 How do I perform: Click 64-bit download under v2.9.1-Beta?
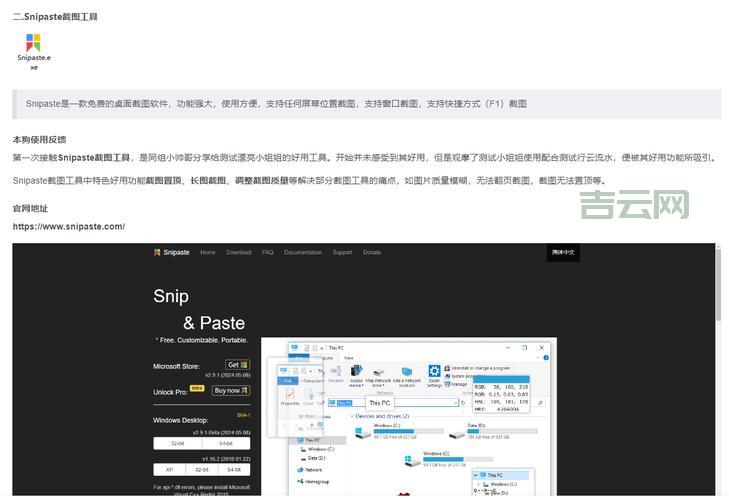226,444
